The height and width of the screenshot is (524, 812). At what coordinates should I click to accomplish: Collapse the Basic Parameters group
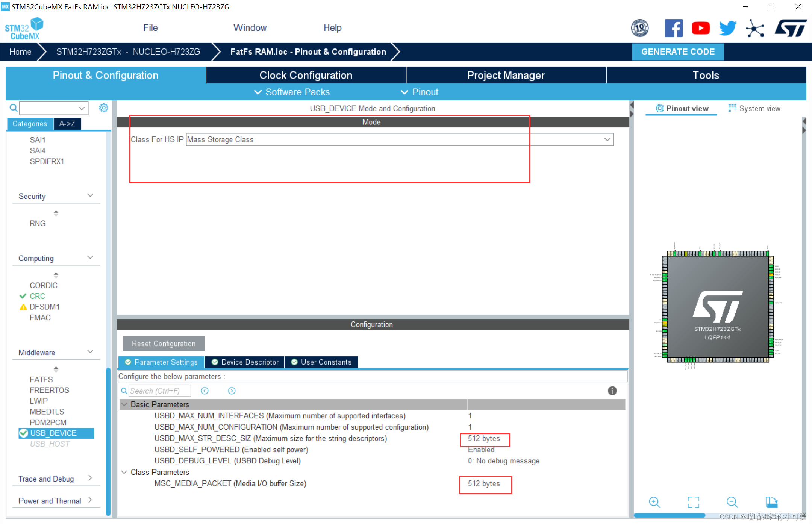124,404
